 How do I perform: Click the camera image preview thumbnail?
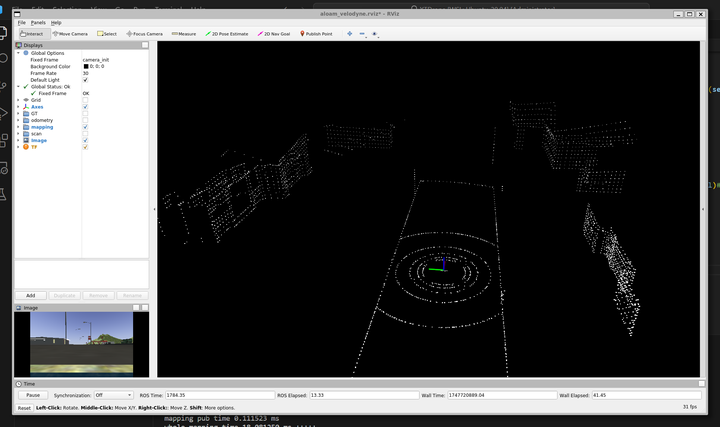82,342
